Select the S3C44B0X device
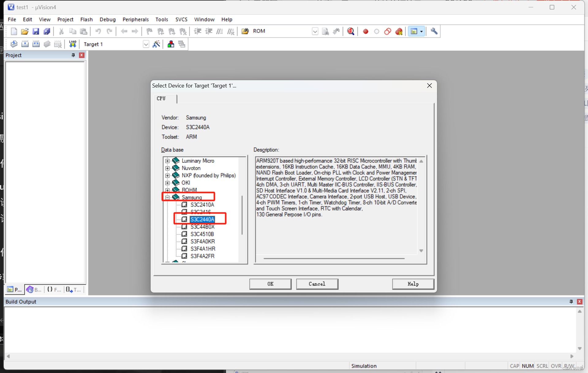The image size is (588, 373). (x=202, y=227)
